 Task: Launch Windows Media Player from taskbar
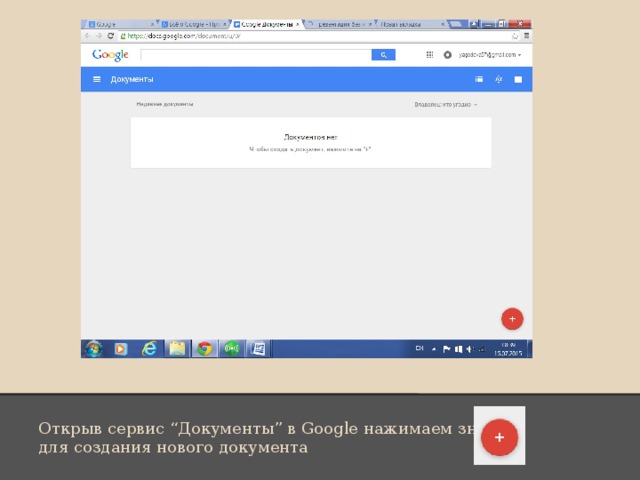click(x=120, y=349)
